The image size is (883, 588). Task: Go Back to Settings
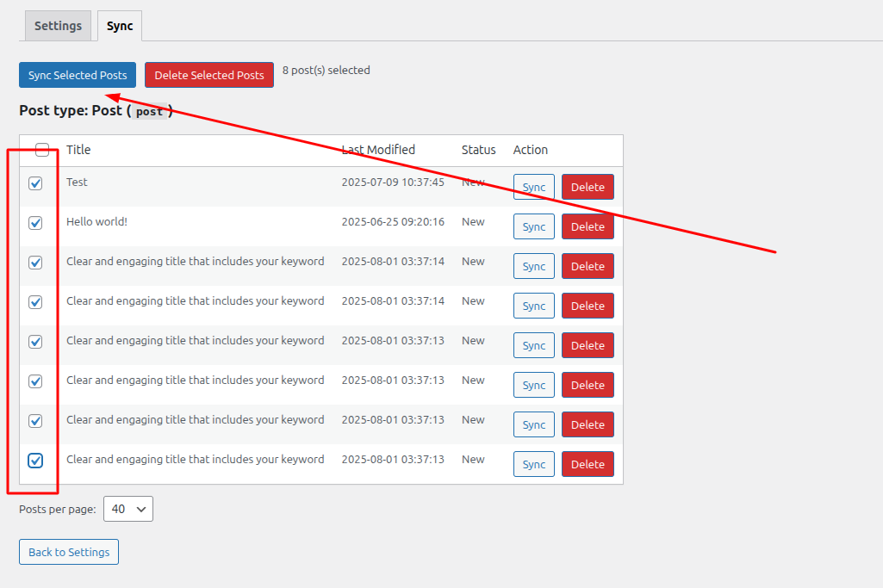click(x=69, y=552)
